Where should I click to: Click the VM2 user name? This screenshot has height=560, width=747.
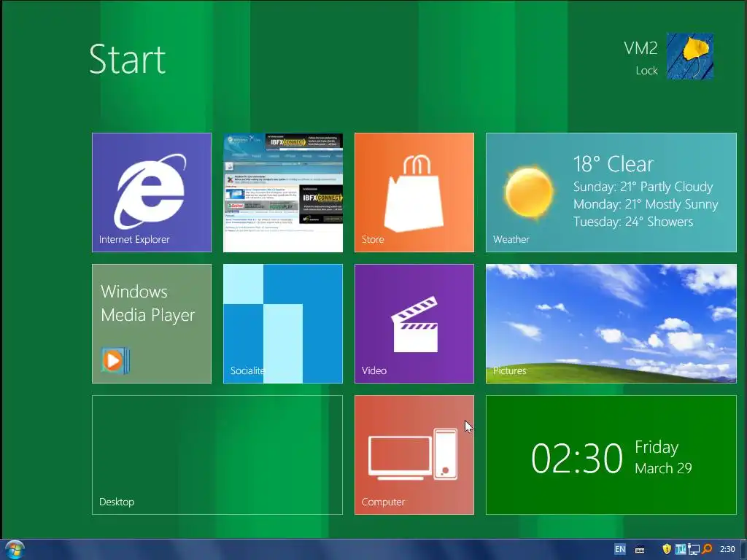tap(640, 48)
